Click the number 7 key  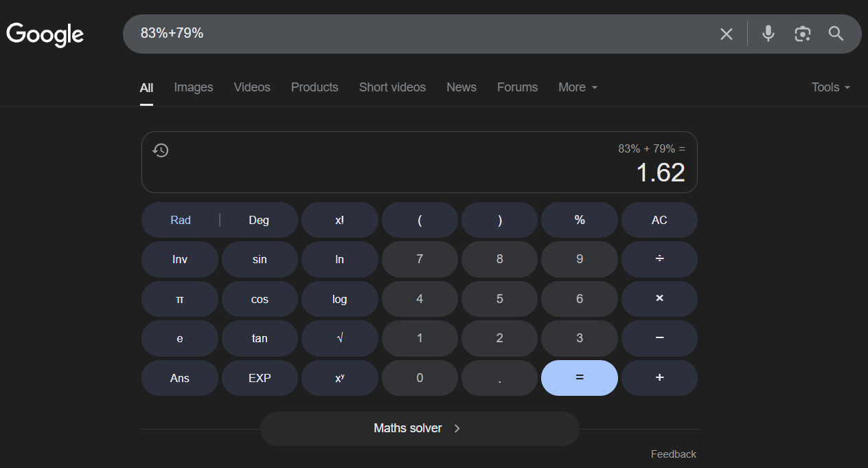[420, 260]
